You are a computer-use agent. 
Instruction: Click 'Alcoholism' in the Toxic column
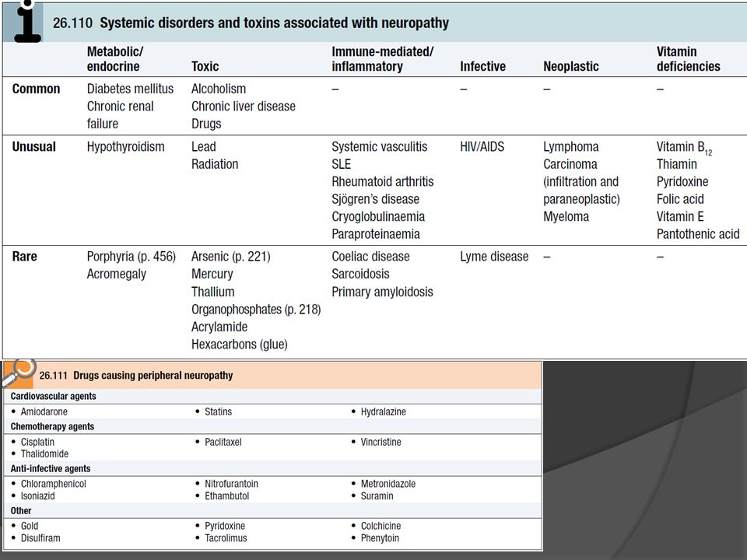point(219,89)
